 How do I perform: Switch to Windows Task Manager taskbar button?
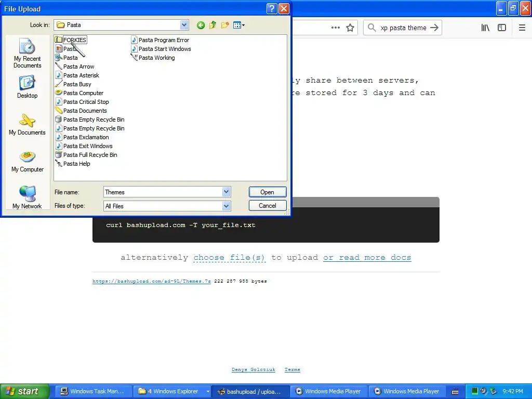tap(92, 391)
